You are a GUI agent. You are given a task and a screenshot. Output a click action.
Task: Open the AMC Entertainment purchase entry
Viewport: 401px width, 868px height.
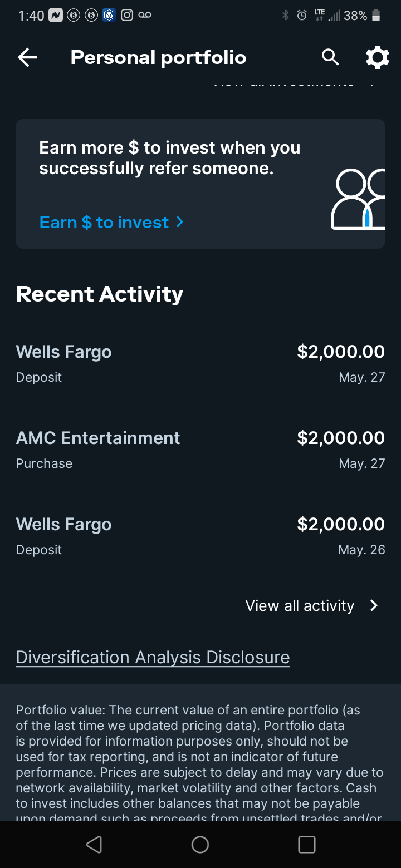[200, 449]
